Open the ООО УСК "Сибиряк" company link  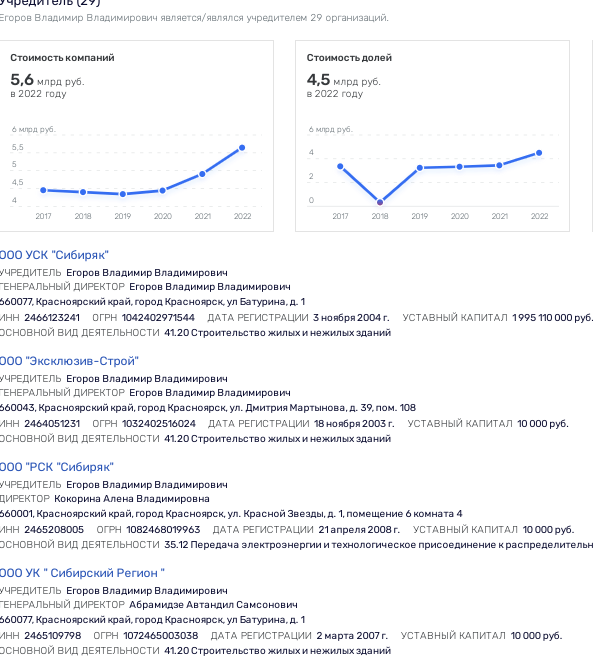point(54,255)
